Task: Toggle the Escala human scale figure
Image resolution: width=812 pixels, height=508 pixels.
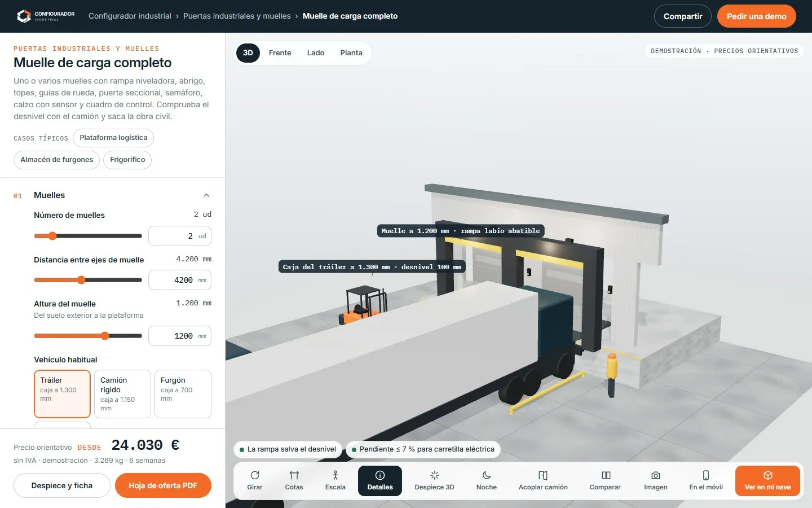Action: [335, 481]
